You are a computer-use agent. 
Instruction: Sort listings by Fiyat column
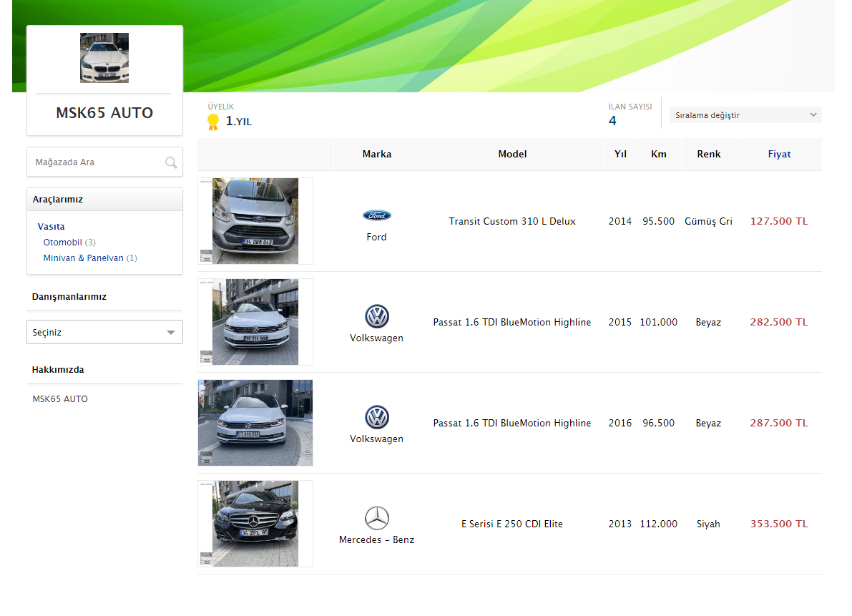pos(779,155)
